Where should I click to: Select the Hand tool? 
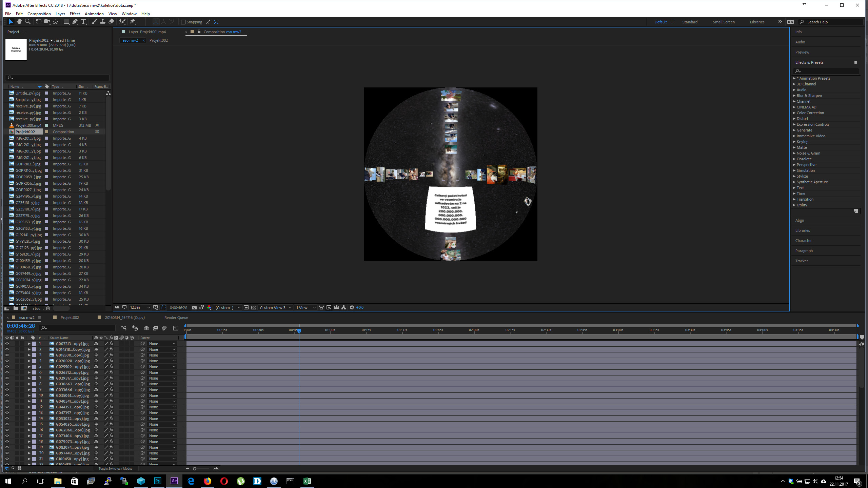pos(19,22)
